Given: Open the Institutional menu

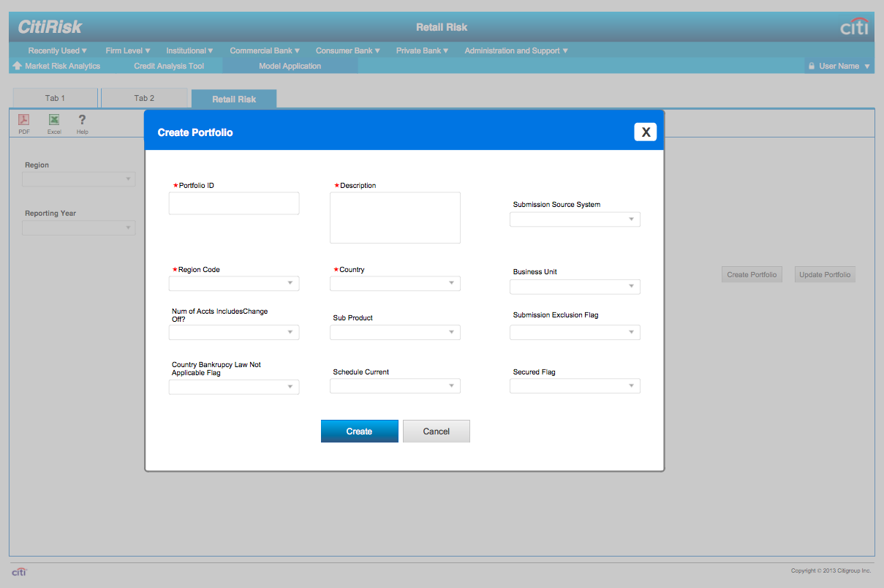Looking at the screenshot, I should [190, 51].
